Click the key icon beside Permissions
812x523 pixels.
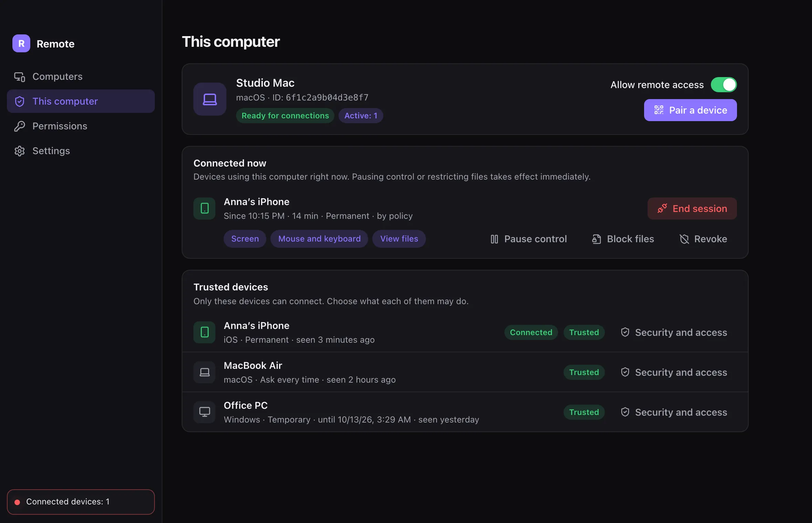pos(20,126)
